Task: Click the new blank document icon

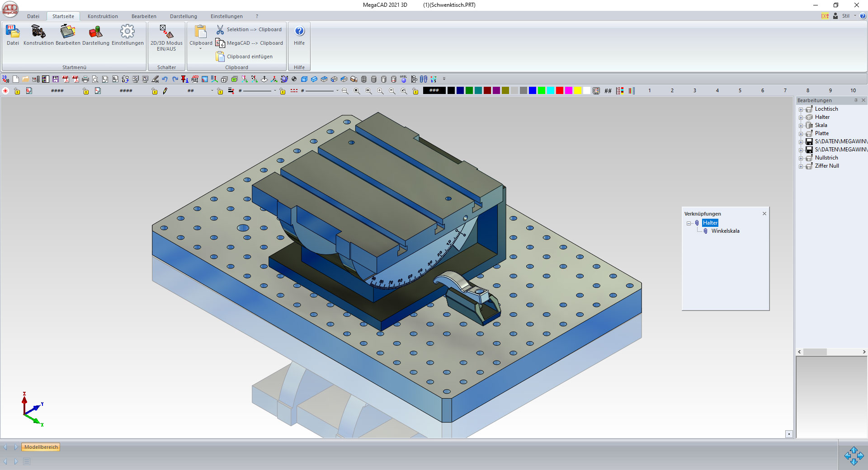Action: tap(16, 80)
